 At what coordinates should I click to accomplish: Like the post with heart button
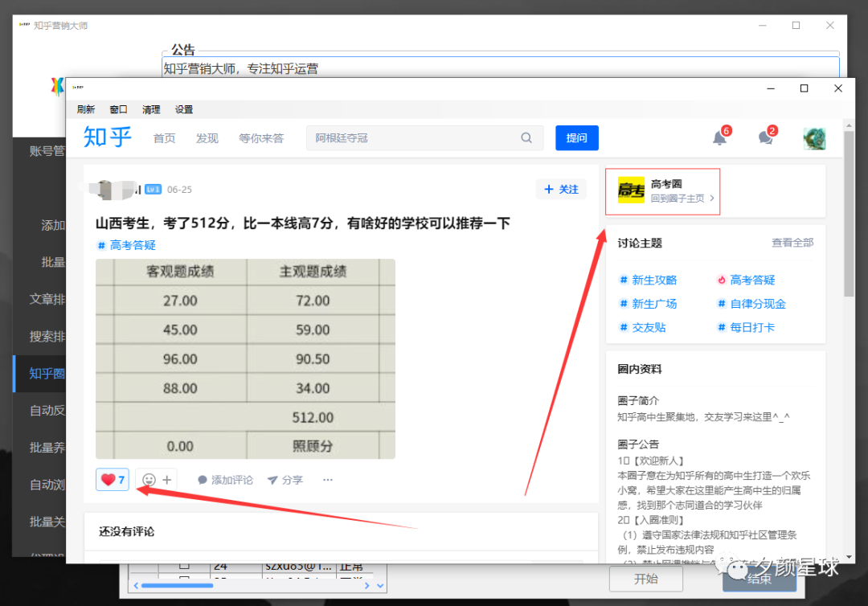point(113,480)
